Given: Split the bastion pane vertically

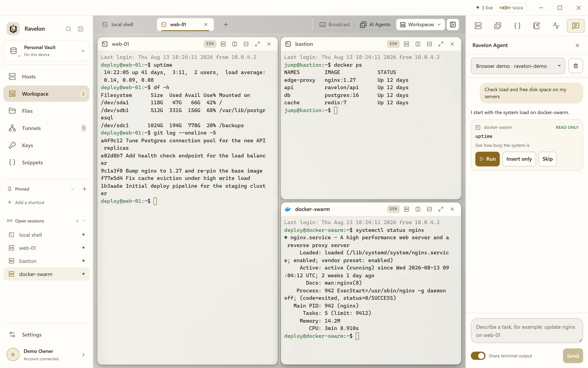Looking at the screenshot, I should point(418,44).
